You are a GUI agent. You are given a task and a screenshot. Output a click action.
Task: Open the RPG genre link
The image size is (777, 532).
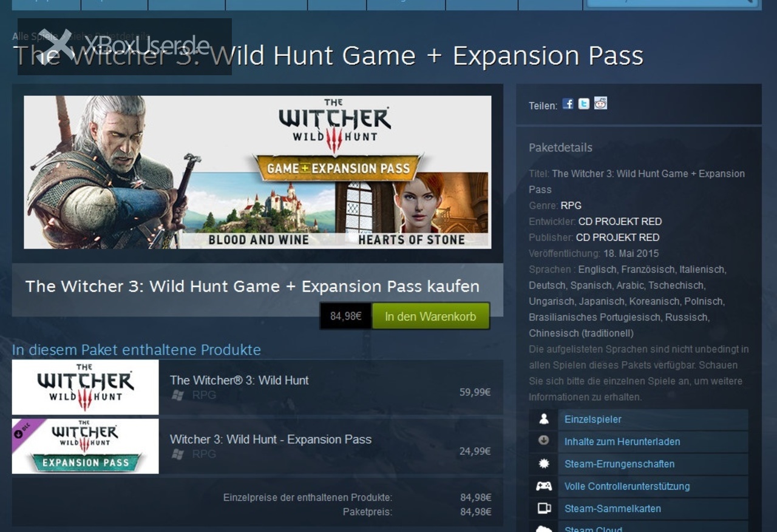click(x=571, y=206)
